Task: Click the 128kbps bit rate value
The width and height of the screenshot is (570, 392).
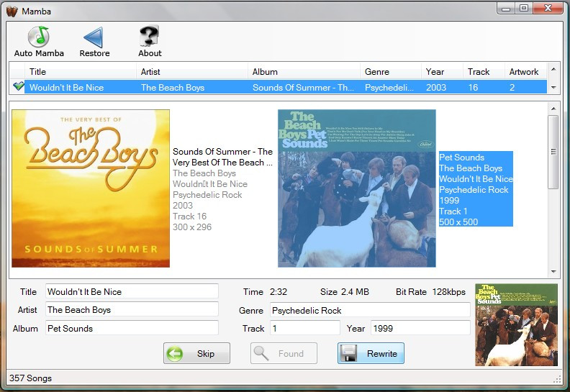Action: (449, 292)
